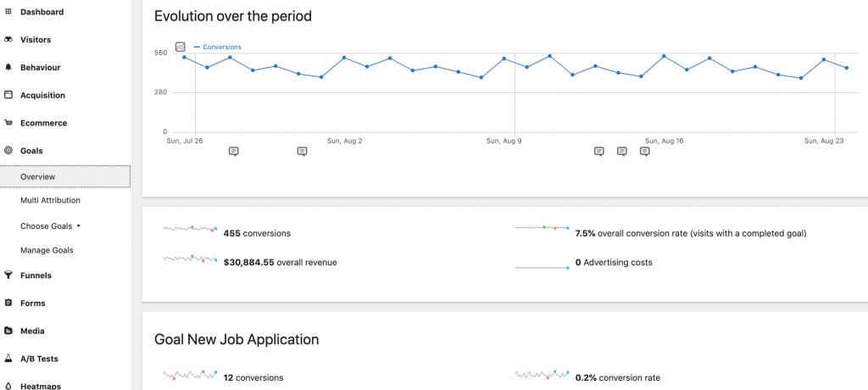Click the annotation note nearest Aug 16
Image resolution: width=868 pixels, height=390 pixels.
point(644,151)
